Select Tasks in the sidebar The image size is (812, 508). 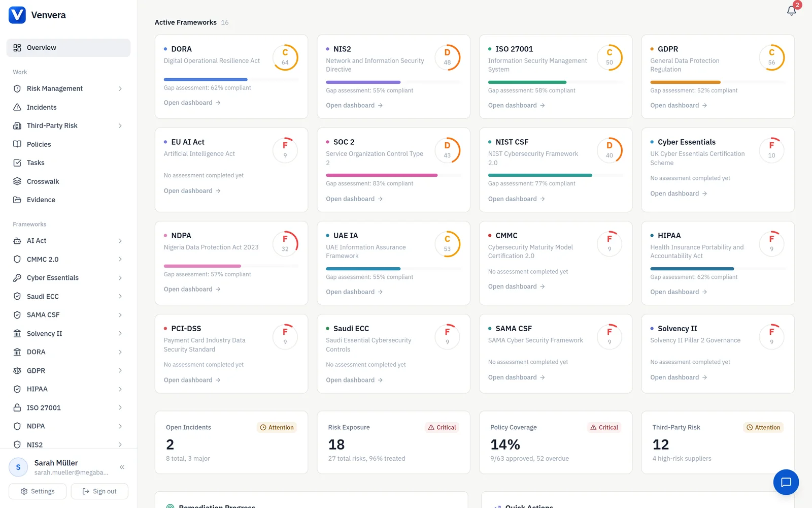click(x=69, y=163)
